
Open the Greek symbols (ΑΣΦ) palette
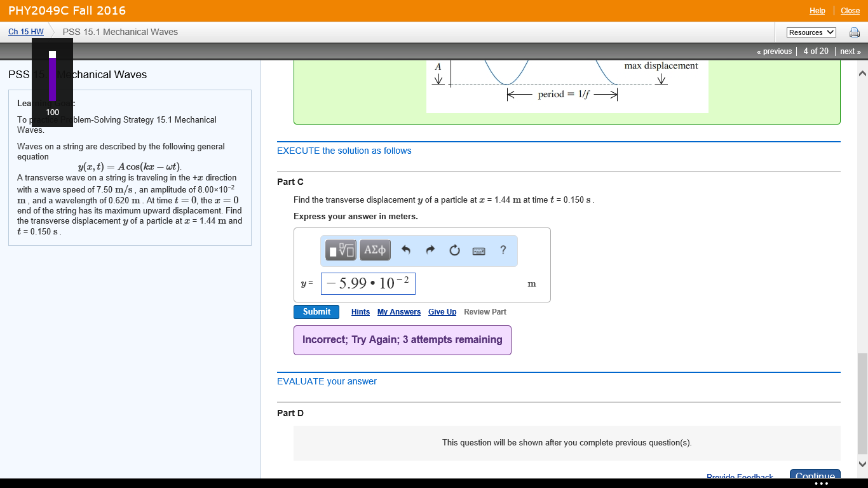(375, 250)
